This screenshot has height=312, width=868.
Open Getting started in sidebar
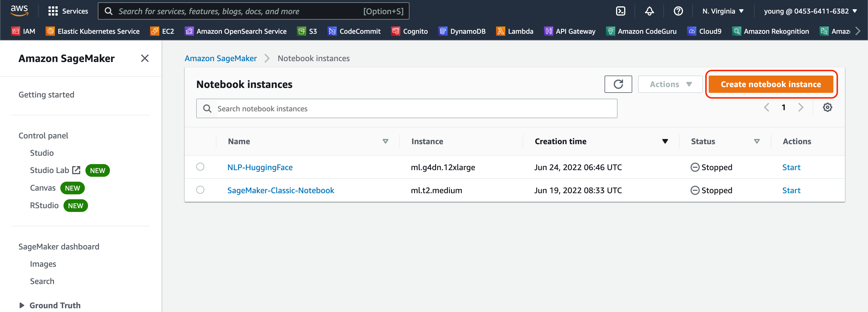(46, 95)
